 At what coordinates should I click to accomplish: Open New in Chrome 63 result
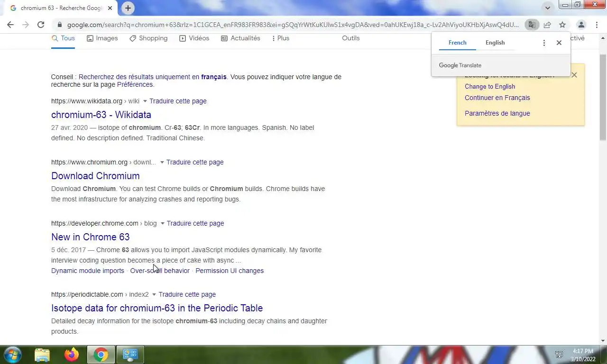(x=90, y=237)
